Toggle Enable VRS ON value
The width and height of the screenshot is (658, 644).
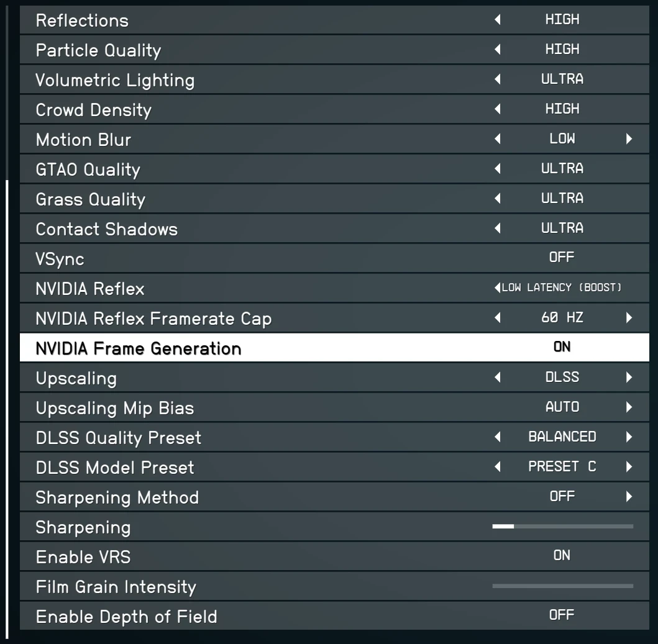(x=562, y=556)
